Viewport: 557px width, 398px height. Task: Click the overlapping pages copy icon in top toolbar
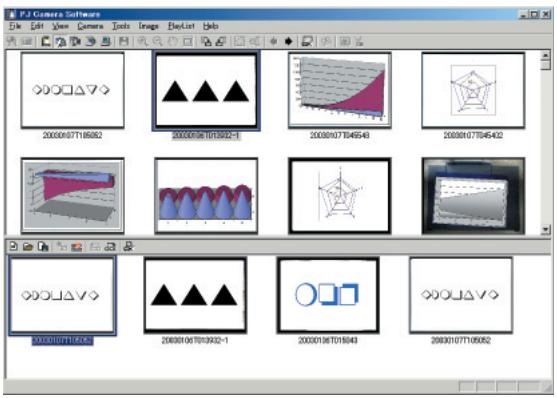206,42
